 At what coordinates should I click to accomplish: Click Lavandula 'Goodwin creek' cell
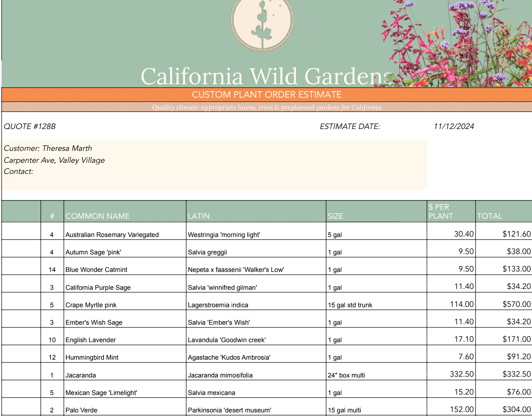coord(256,336)
